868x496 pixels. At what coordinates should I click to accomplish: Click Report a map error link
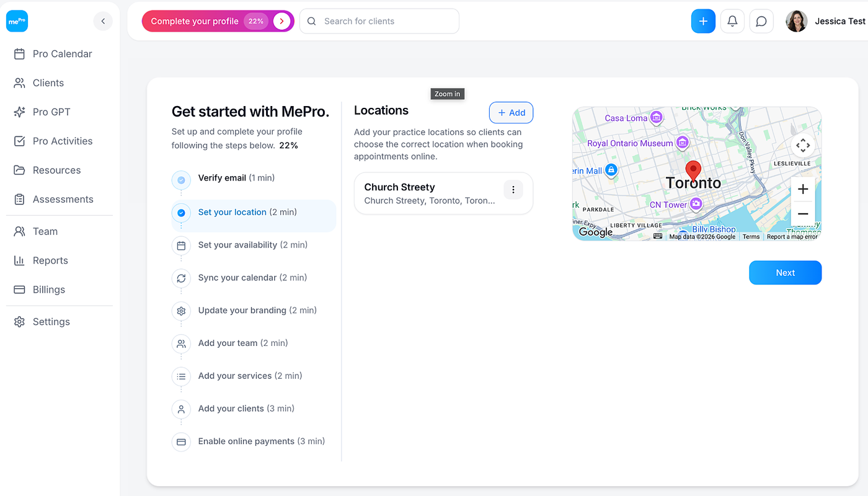point(792,237)
